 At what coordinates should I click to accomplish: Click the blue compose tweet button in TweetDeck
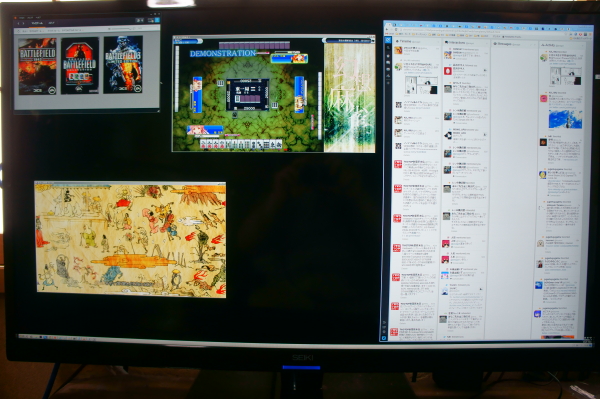coord(388,40)
